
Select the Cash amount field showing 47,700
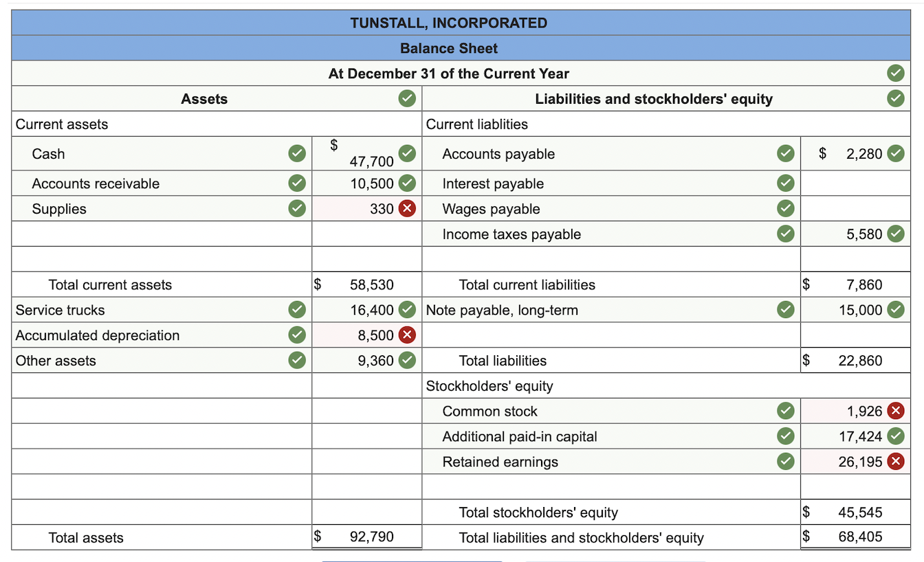pyautogui.click(x=366, y=154)
